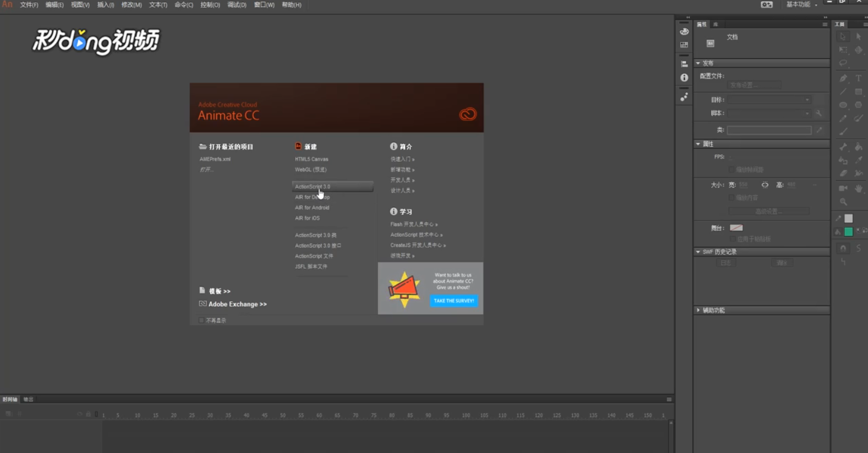Open the 目标 dropdown

pyautogui.click(x=769, y=100)
